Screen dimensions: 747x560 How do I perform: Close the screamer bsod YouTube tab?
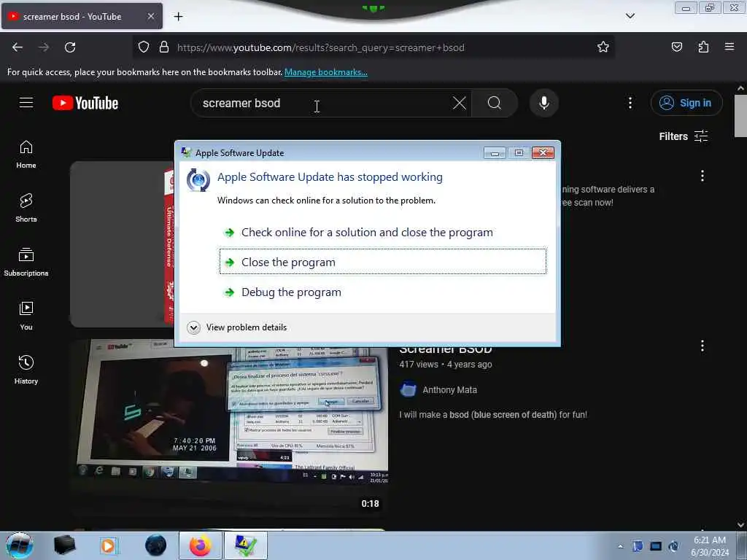tap(150, 16)
